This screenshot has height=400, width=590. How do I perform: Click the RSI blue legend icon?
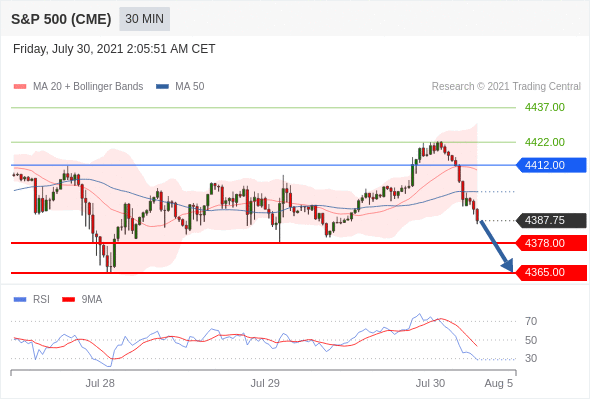[20, 300]
